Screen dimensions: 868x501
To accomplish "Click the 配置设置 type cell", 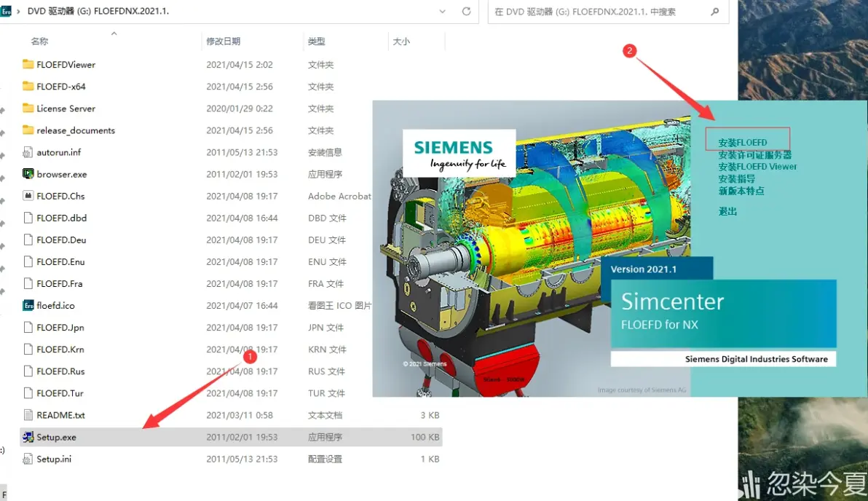I will pyautogui.click(x=325, y=459).
